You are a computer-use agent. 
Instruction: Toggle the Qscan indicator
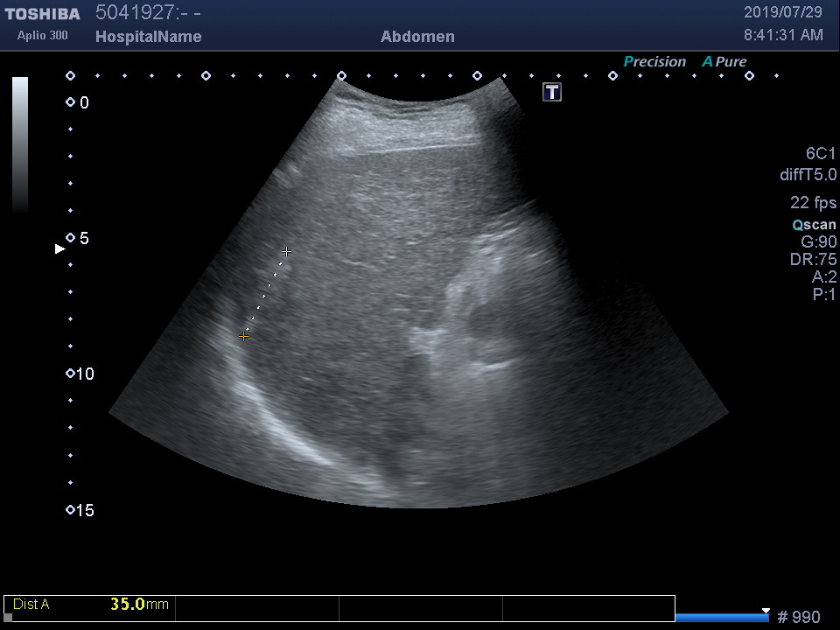(814, 225)
